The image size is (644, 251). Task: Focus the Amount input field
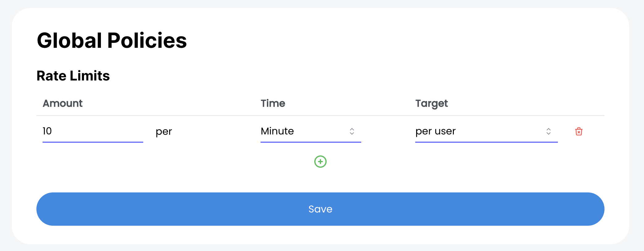tap(93, 131)
